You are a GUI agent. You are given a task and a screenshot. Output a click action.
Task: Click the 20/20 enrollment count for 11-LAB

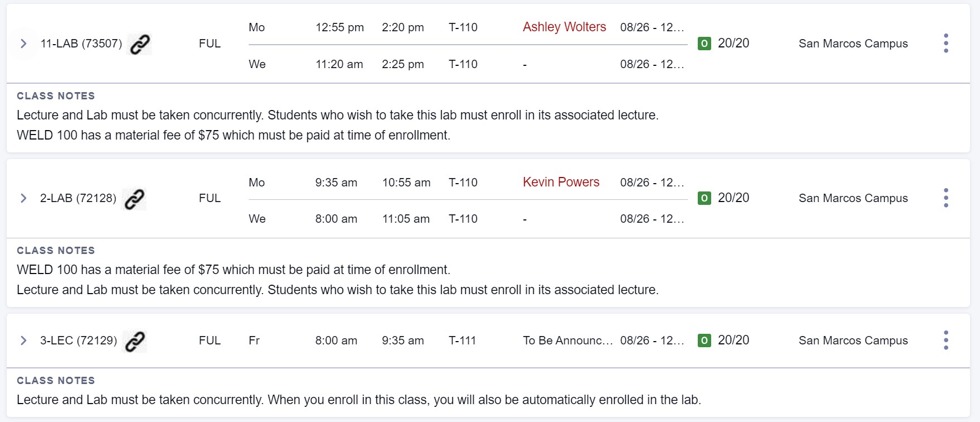point(733,43)
